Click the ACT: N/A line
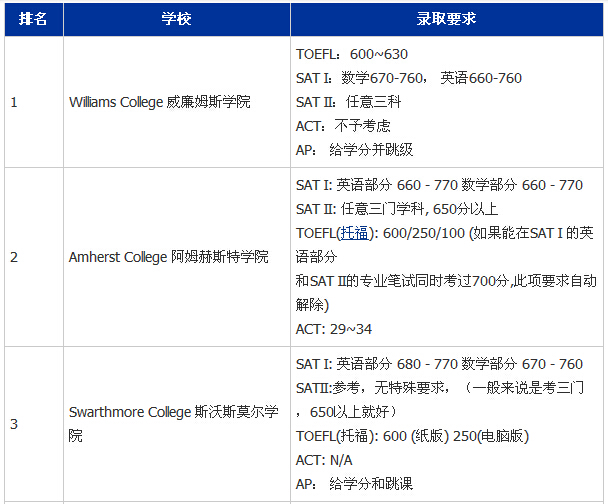The height and width of the screenshot is (504, 608). 325,460
